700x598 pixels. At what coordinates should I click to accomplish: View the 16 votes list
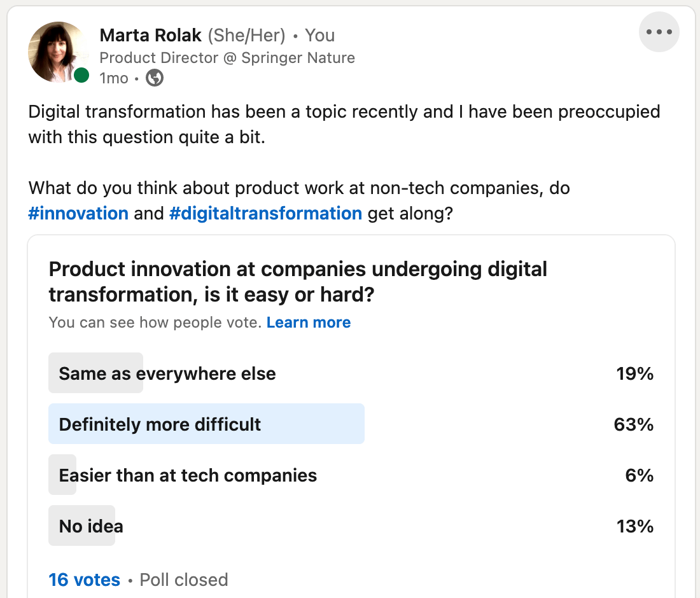click(84, 580)
